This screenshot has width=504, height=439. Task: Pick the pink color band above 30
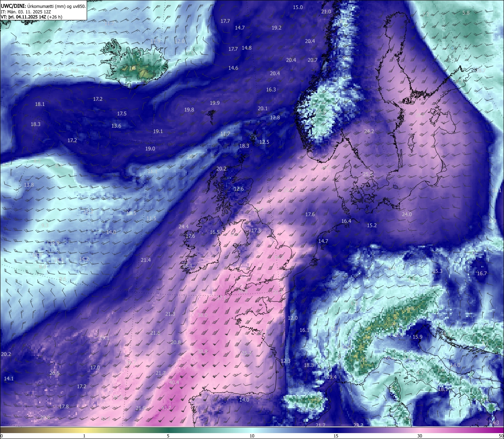pos(420,430)
